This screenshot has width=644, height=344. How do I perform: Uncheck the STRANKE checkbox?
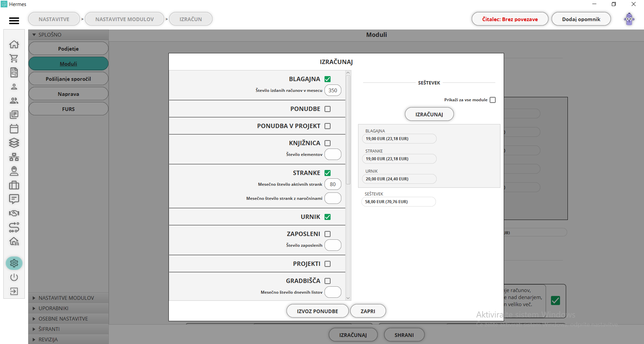(x=328, y=173)
